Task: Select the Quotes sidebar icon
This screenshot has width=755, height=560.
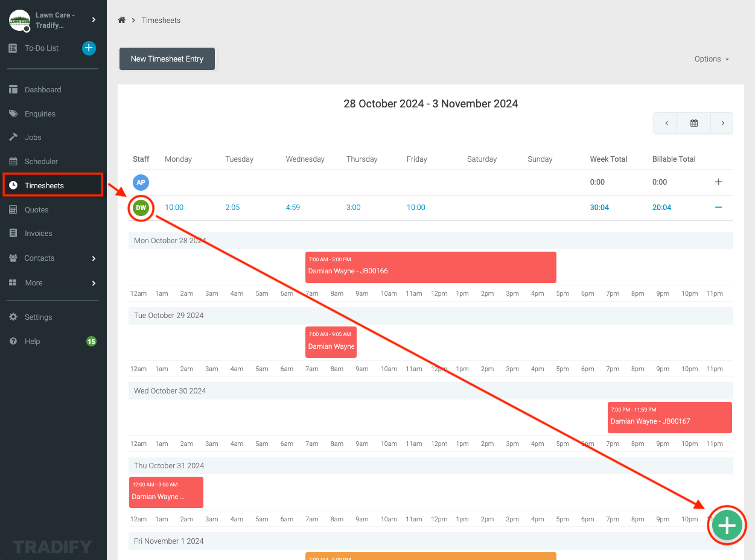Action: (x=13, y=209)
